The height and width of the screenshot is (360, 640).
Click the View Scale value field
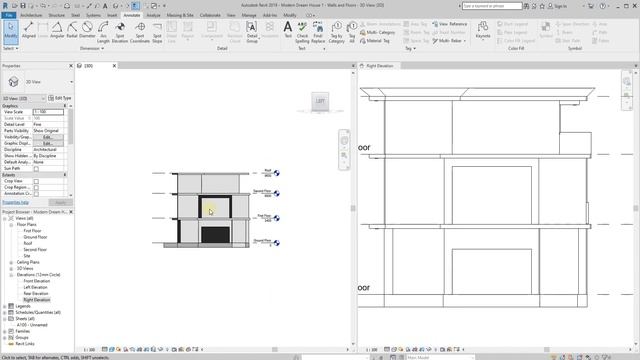coord(48,112)
